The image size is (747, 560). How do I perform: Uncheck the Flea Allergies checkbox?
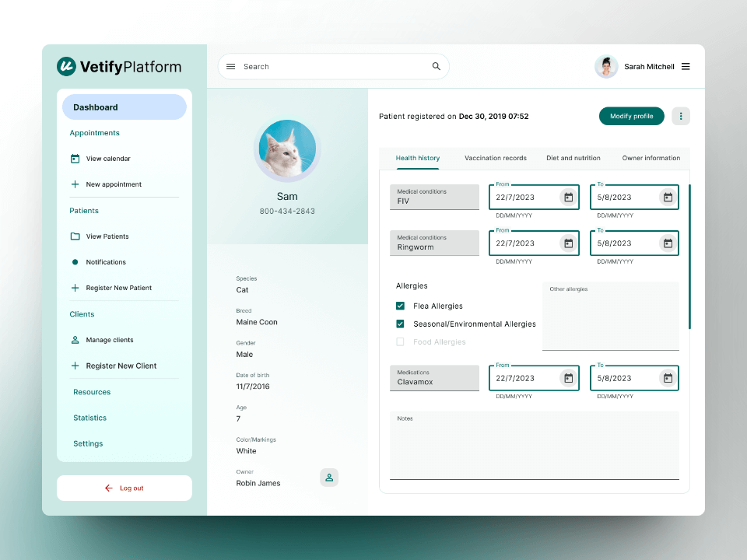pyautogui.click(x=399, y=306)
